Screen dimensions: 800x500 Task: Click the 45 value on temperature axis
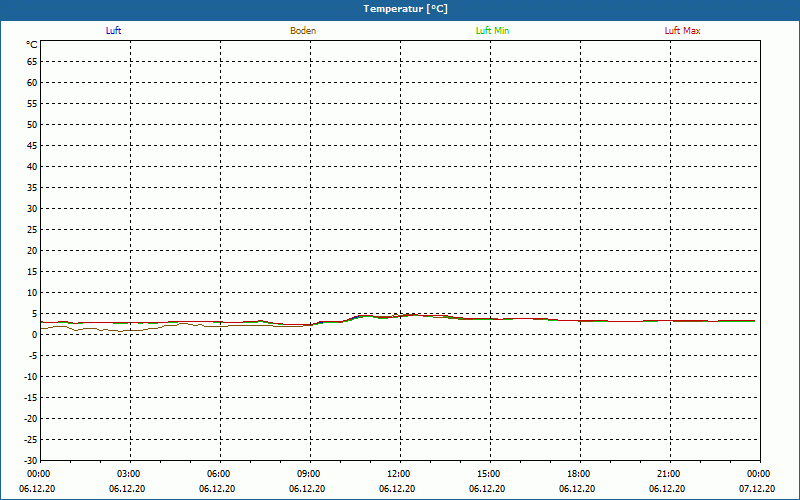32,146
